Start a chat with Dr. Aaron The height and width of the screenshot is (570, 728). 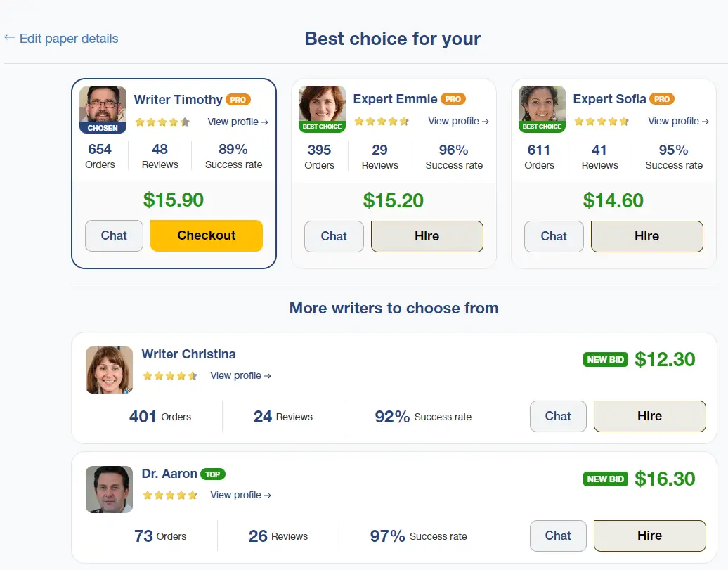[x=558, y=536]
